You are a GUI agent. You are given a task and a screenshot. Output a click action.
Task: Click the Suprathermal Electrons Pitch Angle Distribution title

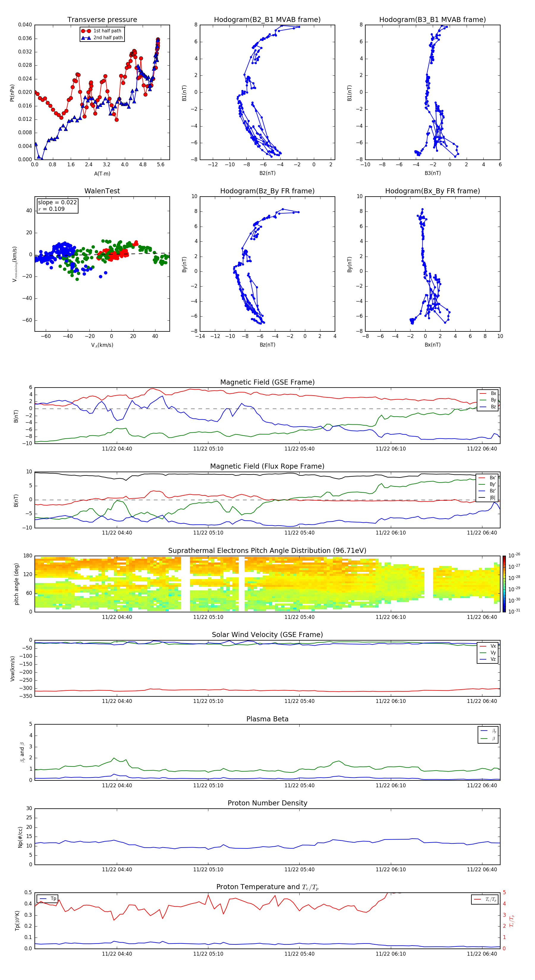tap(267, 551)
